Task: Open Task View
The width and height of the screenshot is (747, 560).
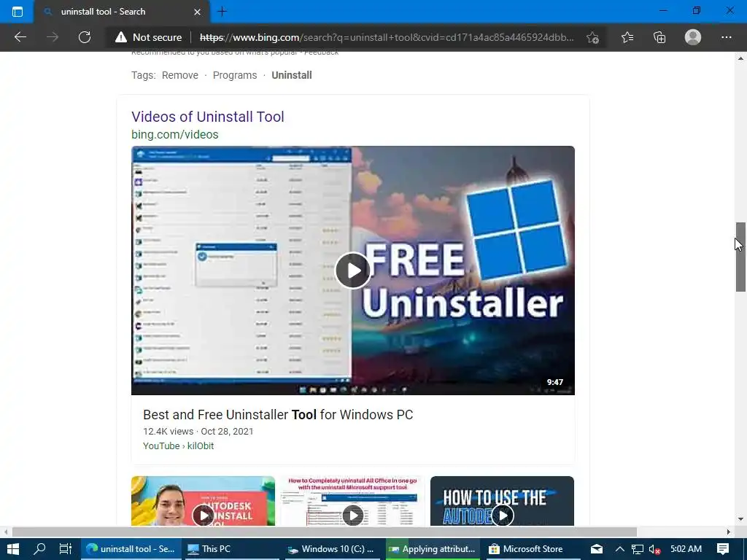Action: point(65,549)
